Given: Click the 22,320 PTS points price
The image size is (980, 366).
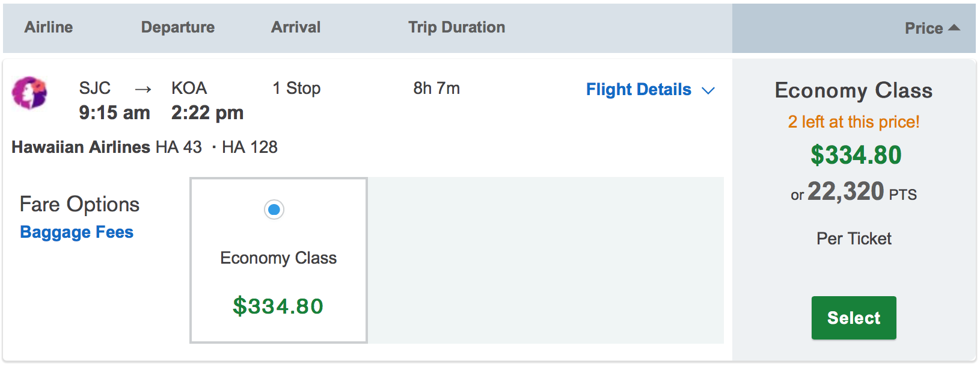Looking at the screenshot, I should (854, 193).
